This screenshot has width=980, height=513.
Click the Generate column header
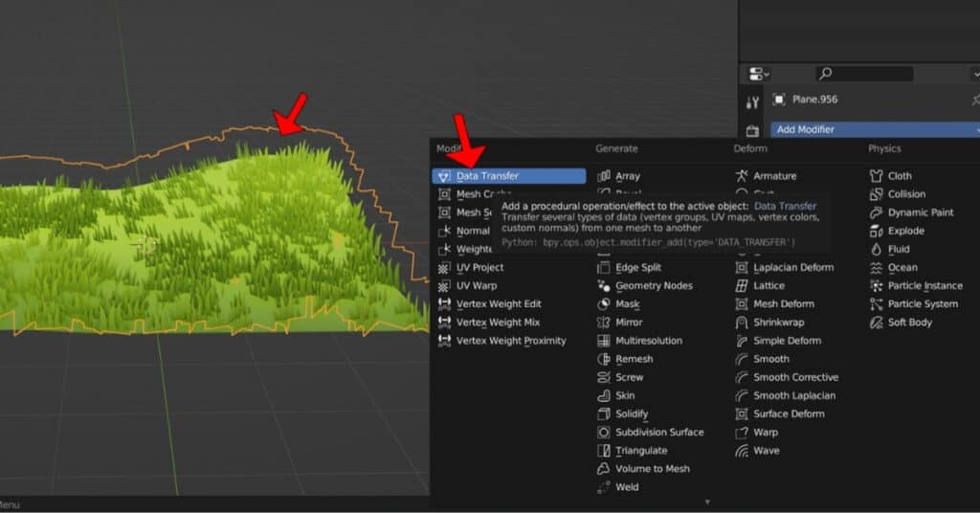(616, 148)
